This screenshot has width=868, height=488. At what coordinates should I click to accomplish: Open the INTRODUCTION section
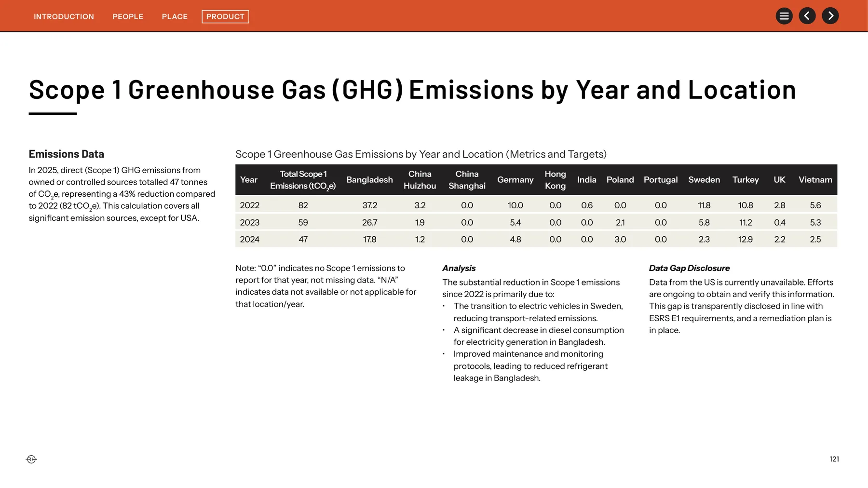coord(64,16)
